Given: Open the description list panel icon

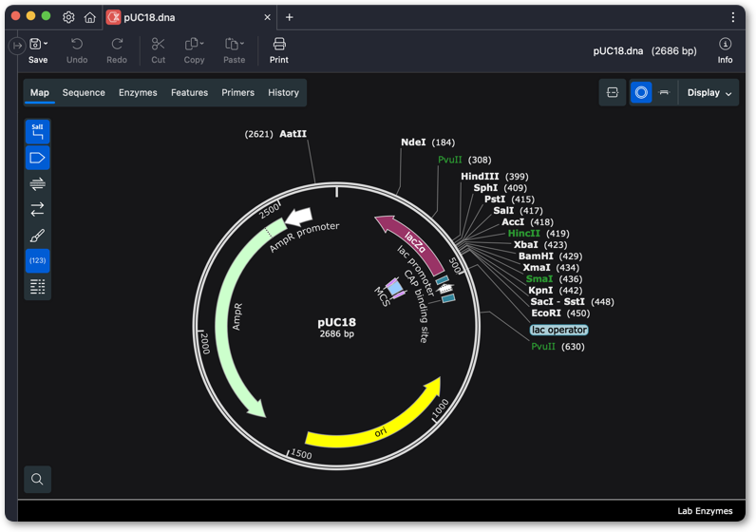Looking at the screenshot, I should coord(37,287).
